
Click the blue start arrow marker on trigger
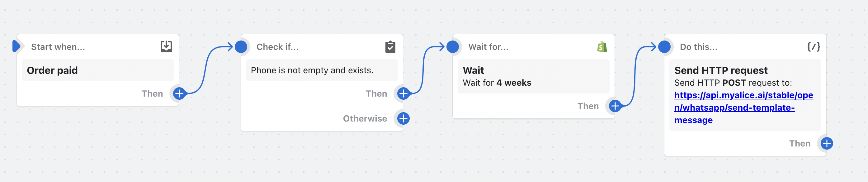(16, 46)
